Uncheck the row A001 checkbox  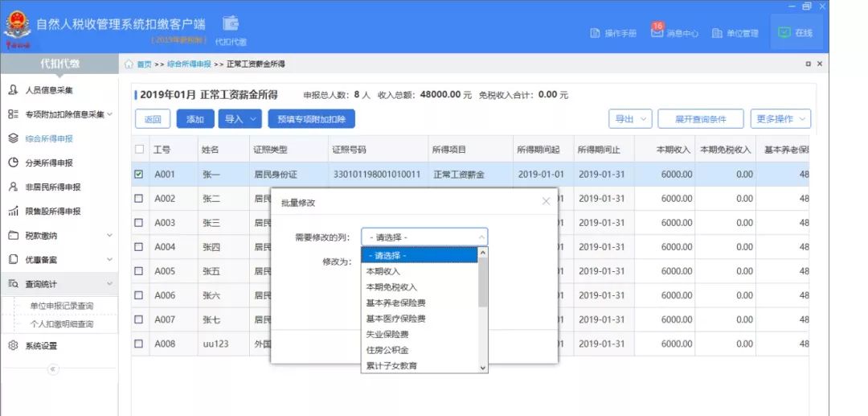point(139,174)
